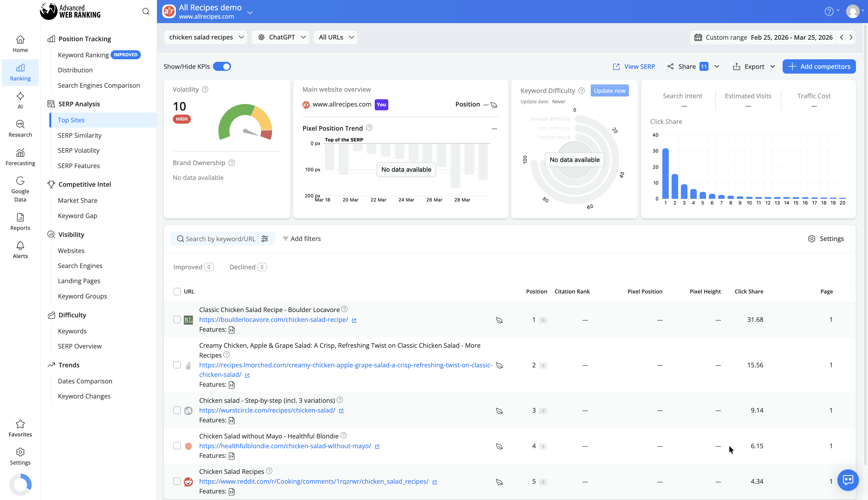Viewport: 868px width, 500px height.
Task: Open advanced search filter sliders icon
Action: (x=265, y=239)
